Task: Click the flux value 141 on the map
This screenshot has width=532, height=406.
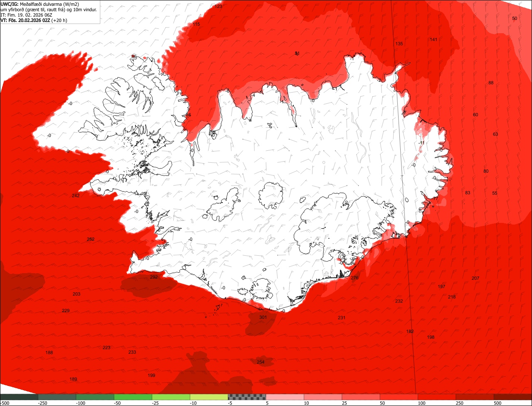Action: [433, 39]
